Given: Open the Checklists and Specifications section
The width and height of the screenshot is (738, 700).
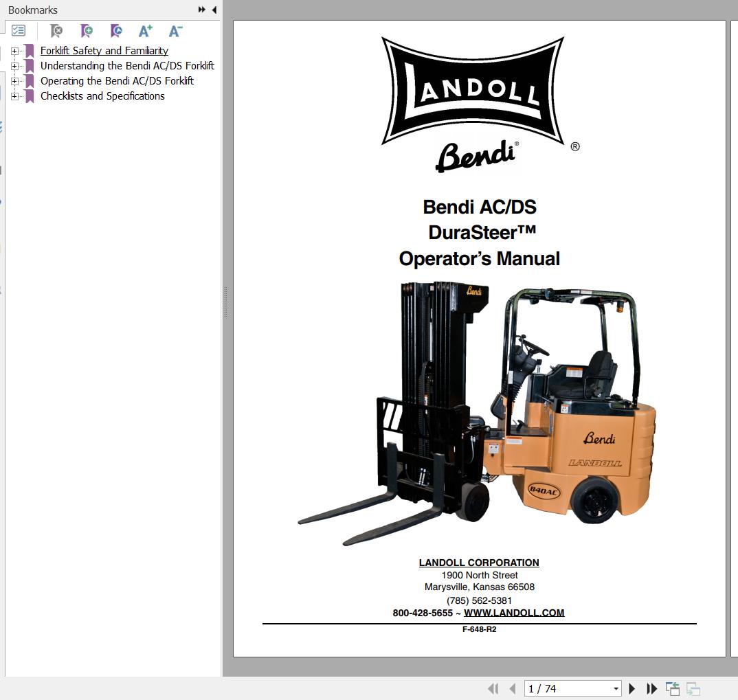Looking at the screenshot, I should (102, 95).
